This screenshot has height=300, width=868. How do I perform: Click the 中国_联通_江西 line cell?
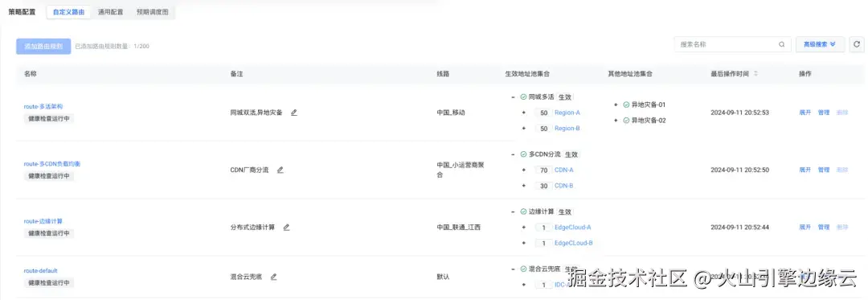[x=457, y=227]
